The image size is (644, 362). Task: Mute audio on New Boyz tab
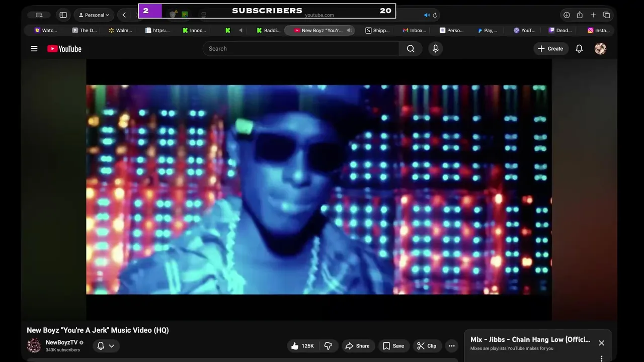349,30
